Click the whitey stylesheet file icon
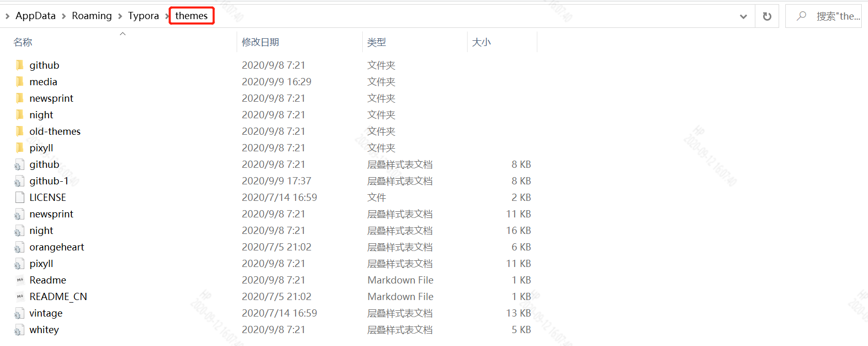Screen dimensions: 868x346 coord(20,330)
